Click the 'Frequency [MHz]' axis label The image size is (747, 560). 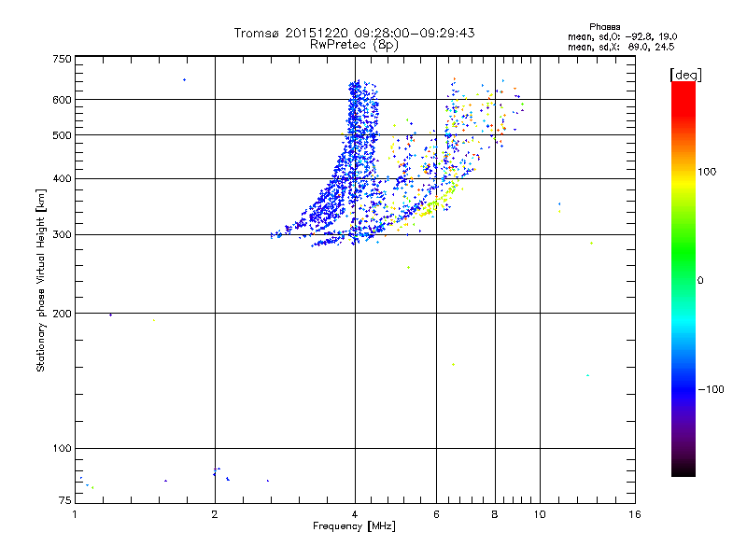coord(354,526)
